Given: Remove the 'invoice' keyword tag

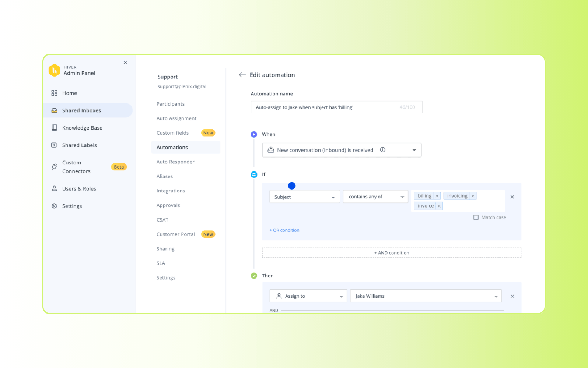Looking at the screenshot, I should (439, 206).
